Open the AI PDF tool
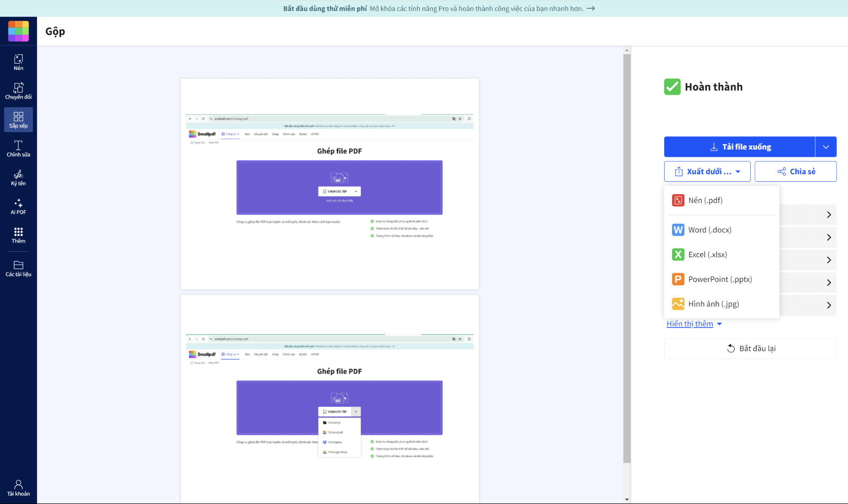Image resolution: width=848 pixels, height=504 pixels. (x=18, y=206)
